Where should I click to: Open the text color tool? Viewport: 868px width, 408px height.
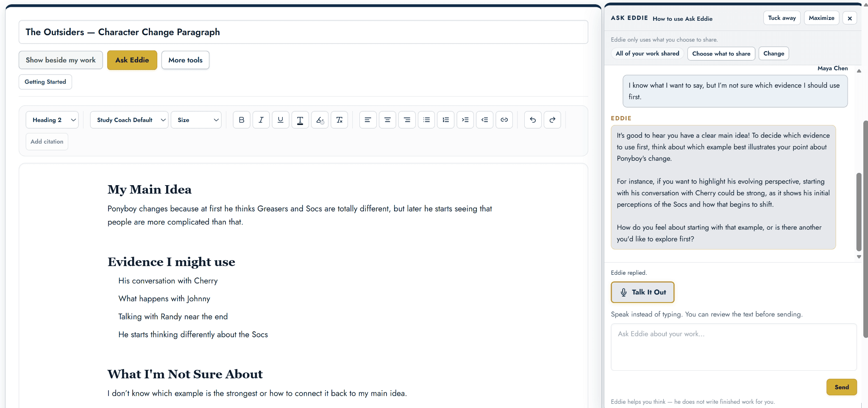click(300, 120)
